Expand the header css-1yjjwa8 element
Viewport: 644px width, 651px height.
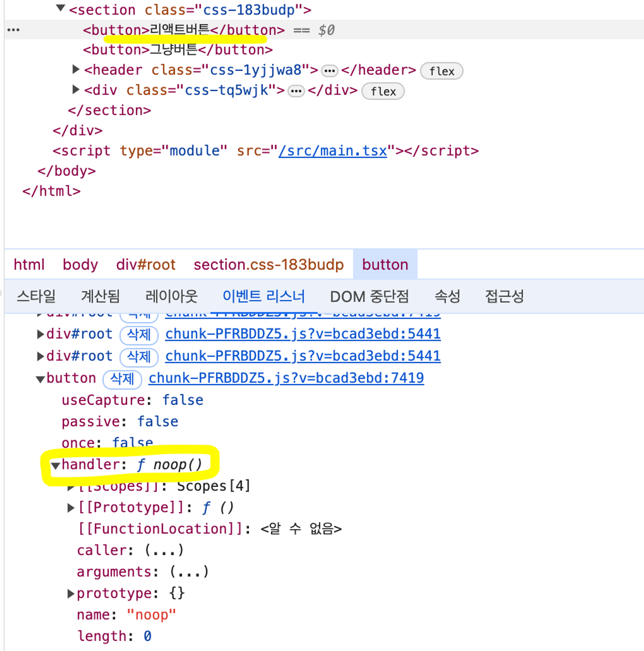76,70
